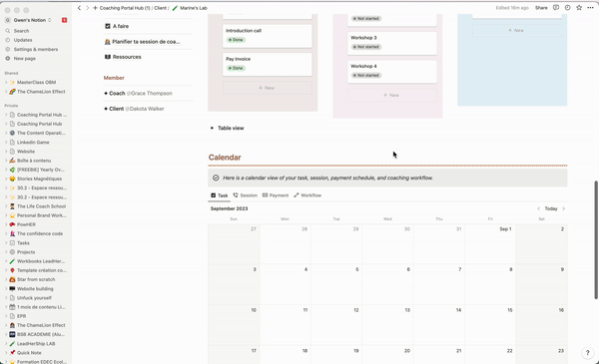Open The ChameLion Effect shared page

pyautogui.click(x=41, y=92)
